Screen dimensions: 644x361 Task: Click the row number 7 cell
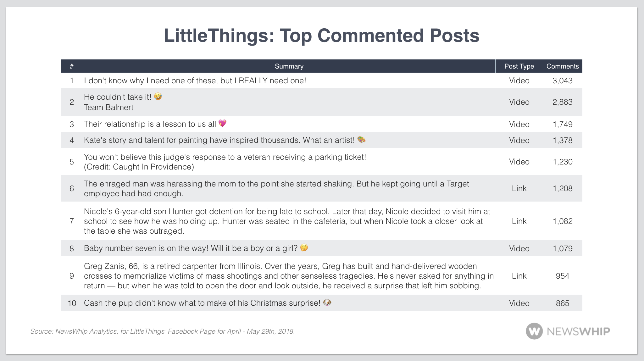pos(72,221)
